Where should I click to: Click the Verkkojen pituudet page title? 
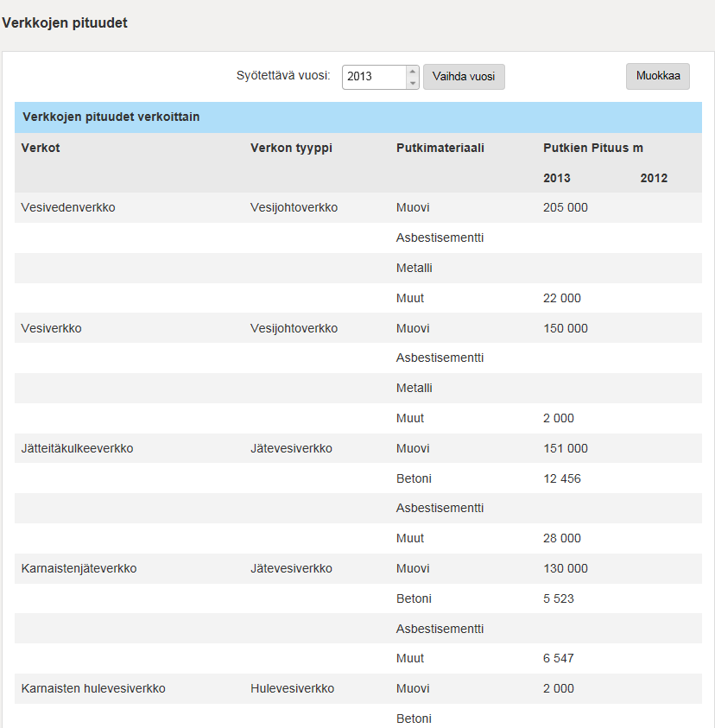pos(65,22)
